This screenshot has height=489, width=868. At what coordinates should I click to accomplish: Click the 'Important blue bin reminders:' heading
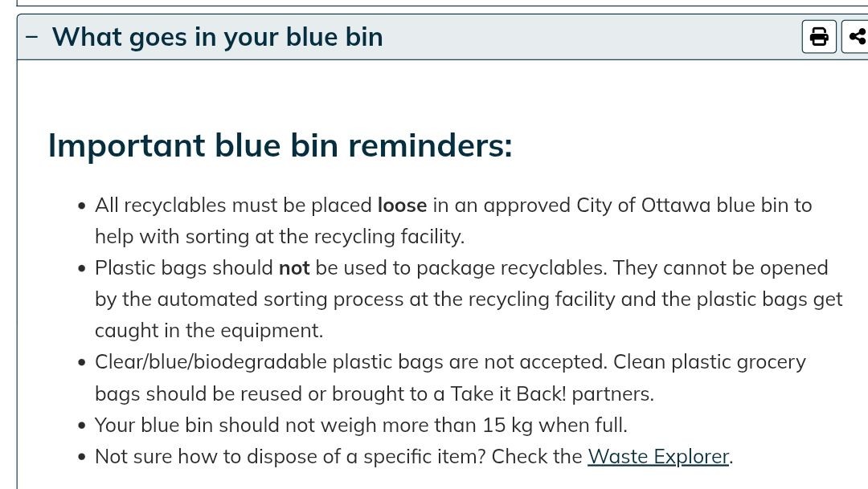pyautogui.click(x=280, y=146)
